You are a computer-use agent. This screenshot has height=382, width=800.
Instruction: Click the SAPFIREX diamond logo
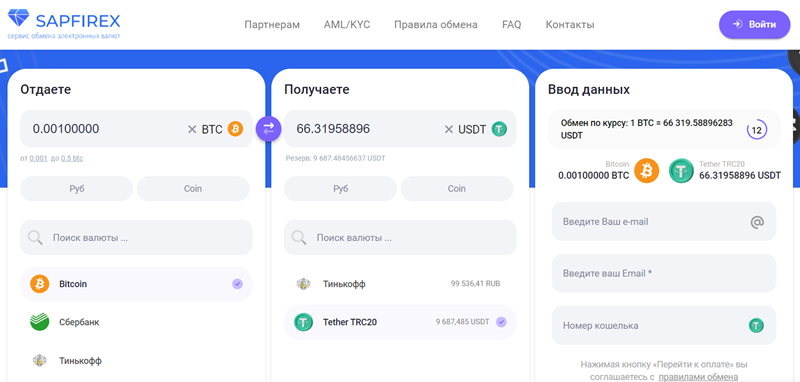point(18,19)
